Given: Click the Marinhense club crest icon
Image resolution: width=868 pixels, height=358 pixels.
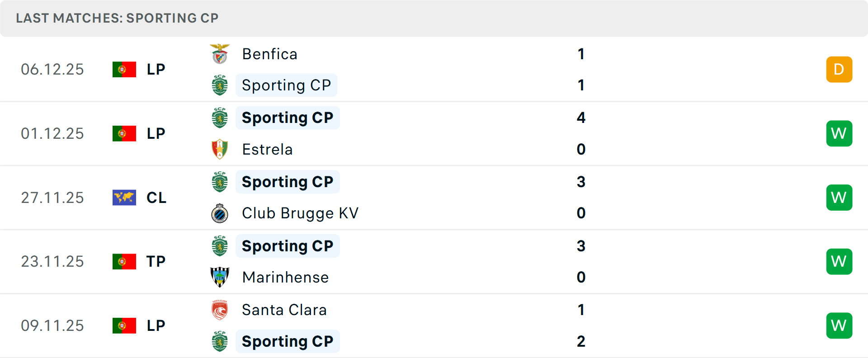Looking at the screenshot, I should tap(220, 277).
